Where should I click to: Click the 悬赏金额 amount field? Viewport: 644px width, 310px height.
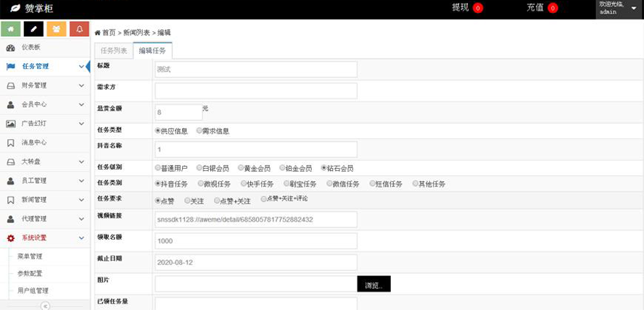coord(178,112)
